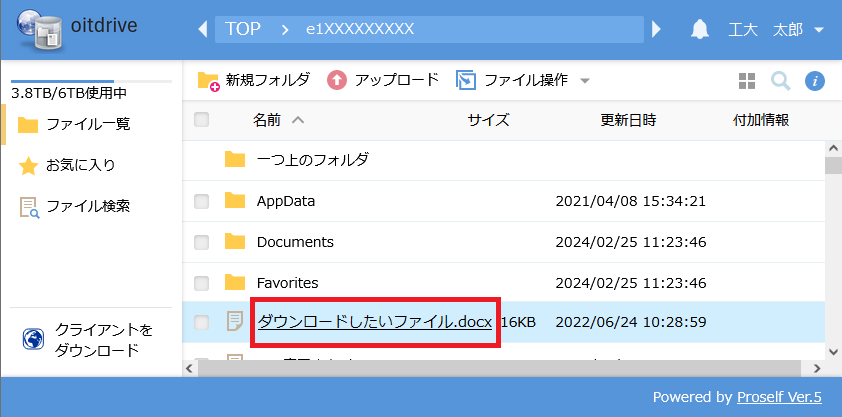This screenshot has width=842, height=417.
Task: Open ダウンロードしたいファイル.docx link
Action: click(374, 322)
